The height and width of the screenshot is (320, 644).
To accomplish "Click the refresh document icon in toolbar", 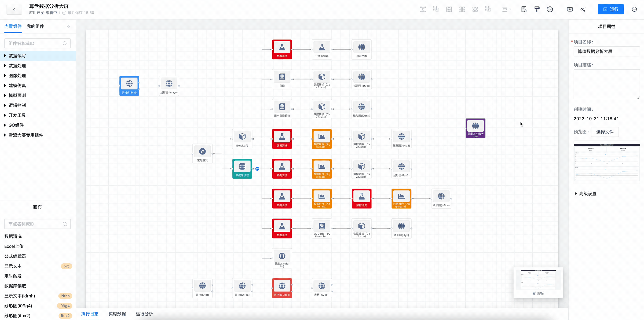I will [x=524, y=9].
